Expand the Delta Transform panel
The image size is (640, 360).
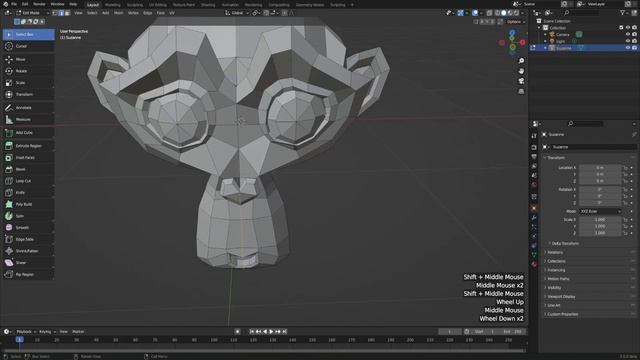coord(564,244)
